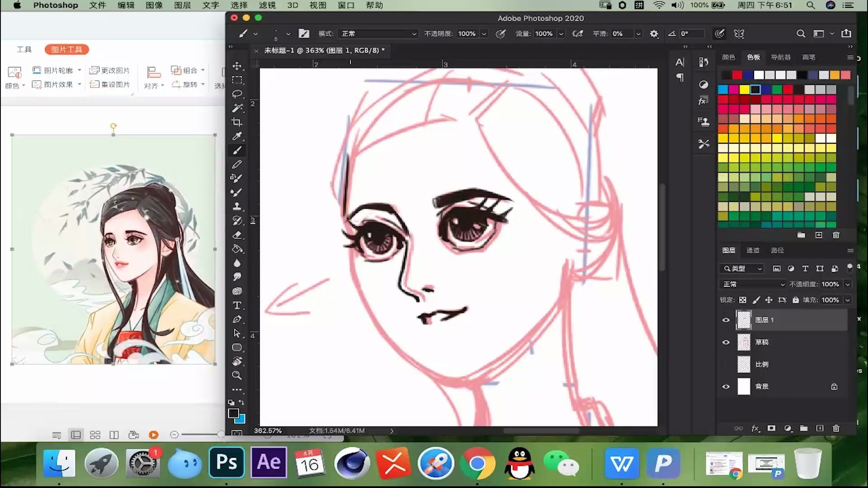The image size is (868, 488).
Task: Delete layer using the trash icon
Action: 836,428
